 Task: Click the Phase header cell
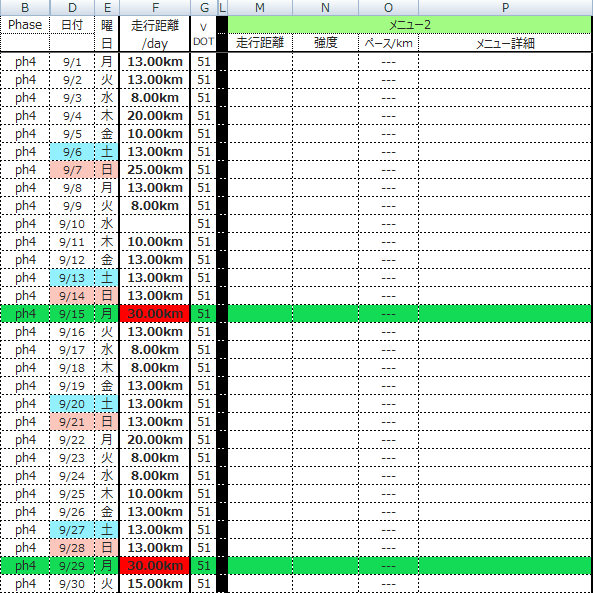tap(25, 25)
